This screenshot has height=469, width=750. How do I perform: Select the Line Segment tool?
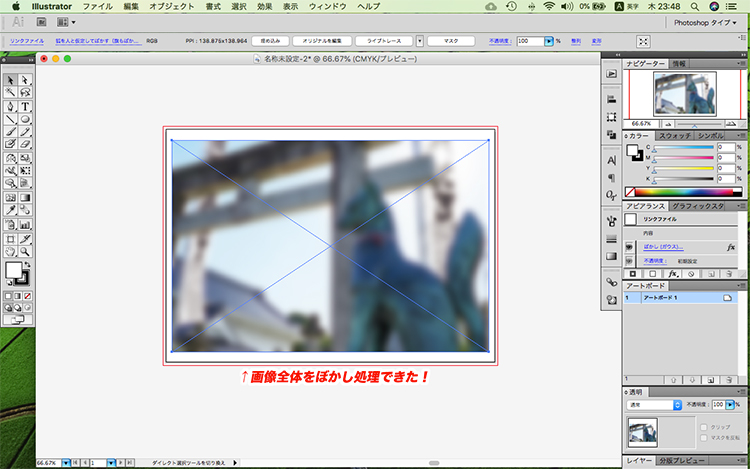[11, 119]
